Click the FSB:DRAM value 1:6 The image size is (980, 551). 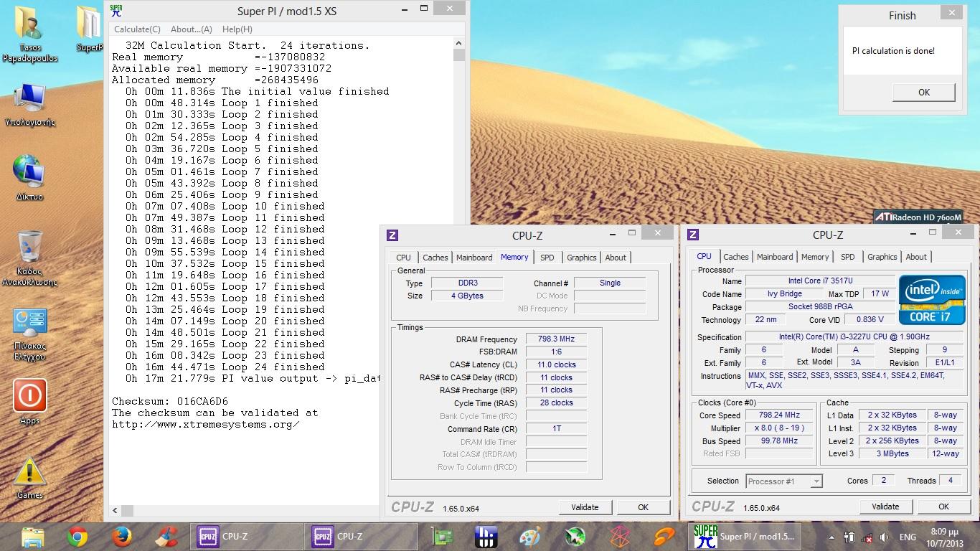556,352
